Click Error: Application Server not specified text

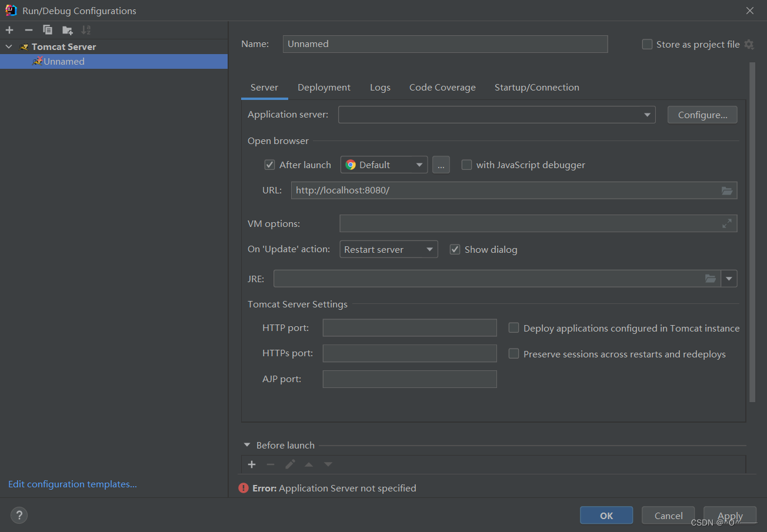tap(334, 488)
